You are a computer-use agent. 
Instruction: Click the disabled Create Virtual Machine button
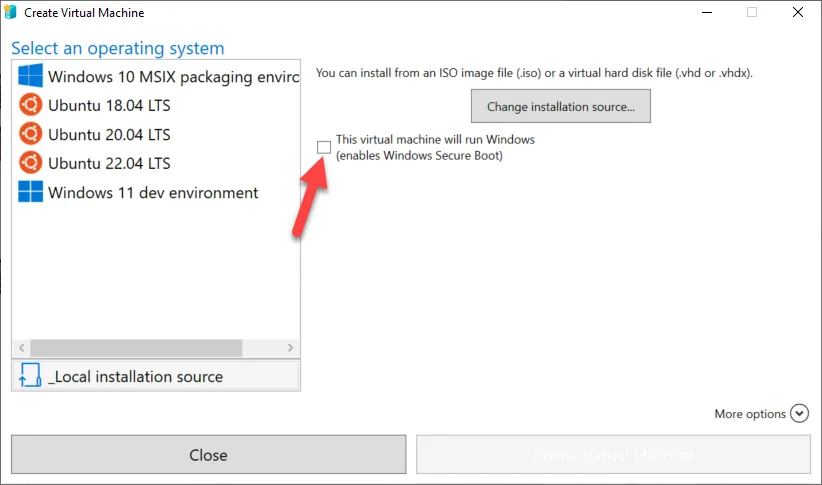point(613,455)
